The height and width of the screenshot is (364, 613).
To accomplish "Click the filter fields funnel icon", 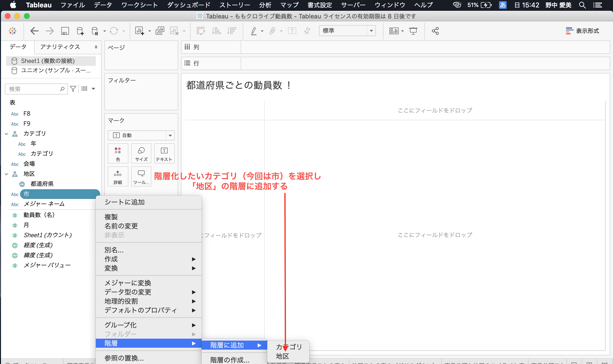I will [x=73, y=89].
